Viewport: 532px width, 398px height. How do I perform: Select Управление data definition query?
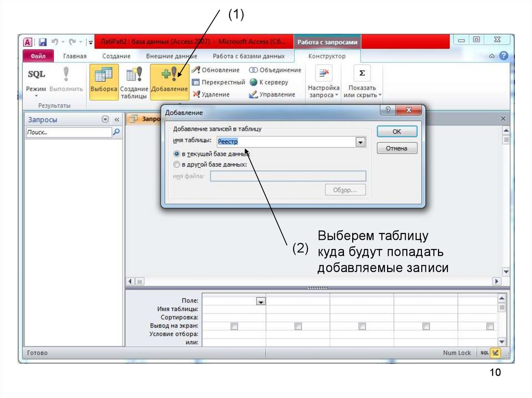pyautogui.click(x=272, y=94)
